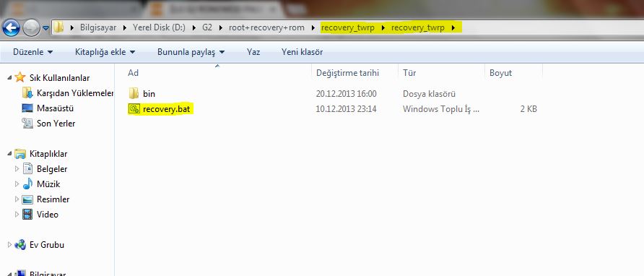Collapse the Sık Kullanılanlar group
644x276 pixels.
point(9,78)
